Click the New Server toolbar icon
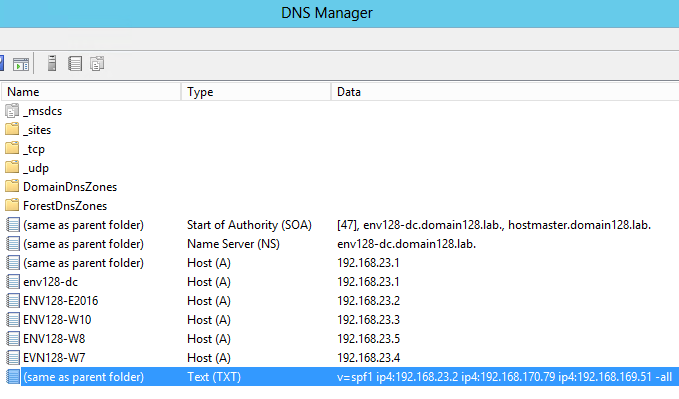Screen dimensions: 679x399 [x=52, y=63]
